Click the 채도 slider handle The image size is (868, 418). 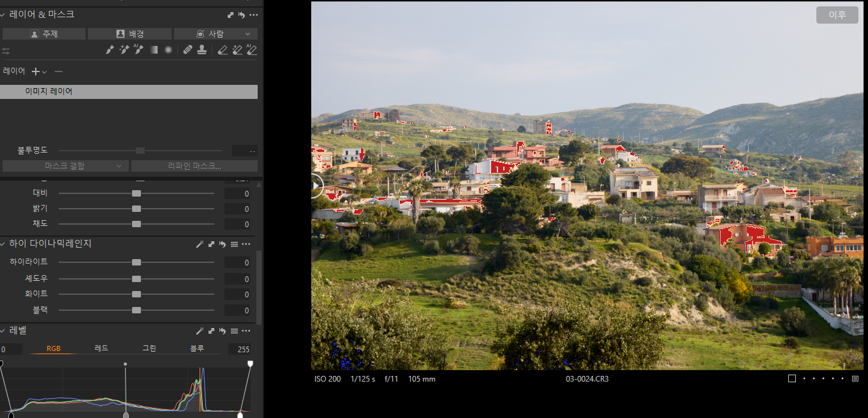[136, 224]
